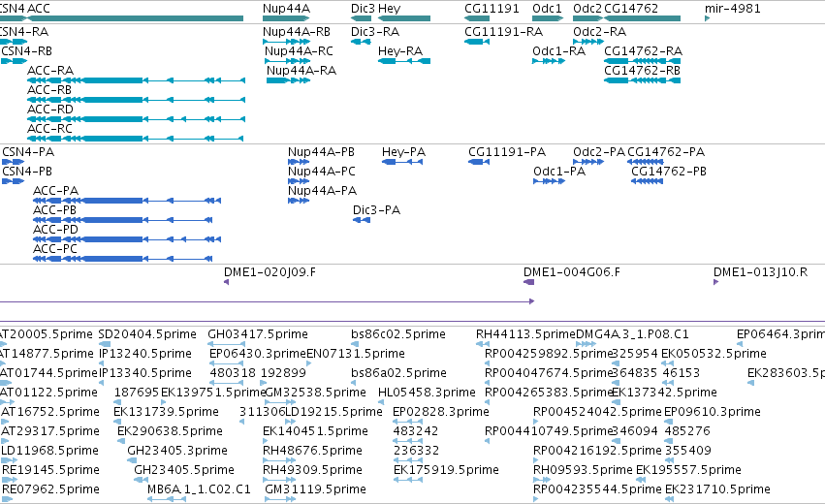Screen dimensions: 825x504
Task: Click the RH48676.5prime EST label
Action: tap(312, 451)
